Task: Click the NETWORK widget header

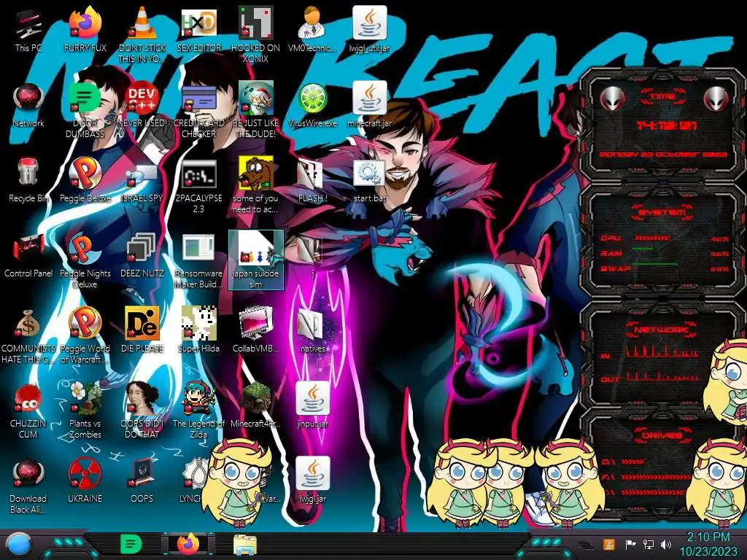Action: (x=661, y=330)
